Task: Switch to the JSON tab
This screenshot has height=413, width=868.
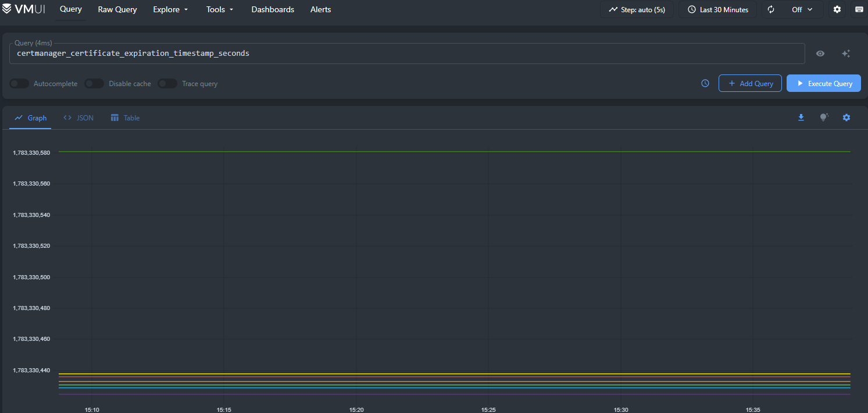Action: point(78,118)
